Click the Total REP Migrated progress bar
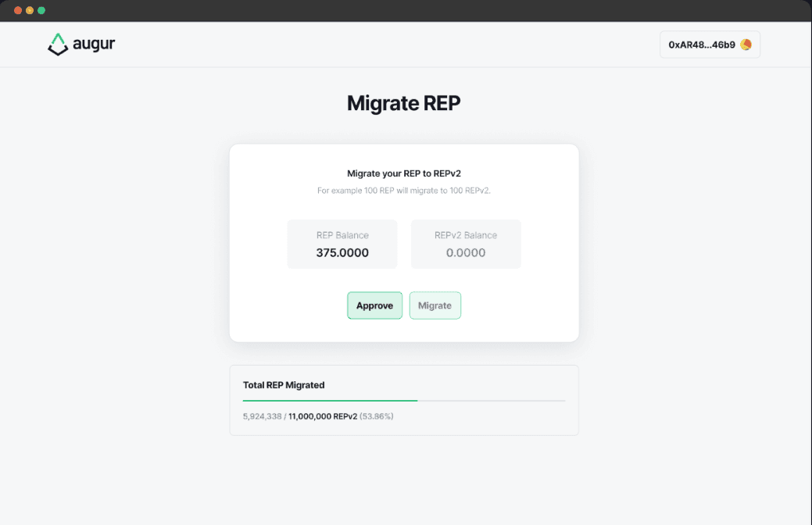Screen dimensions: 812x525 (x=403, y=400)
